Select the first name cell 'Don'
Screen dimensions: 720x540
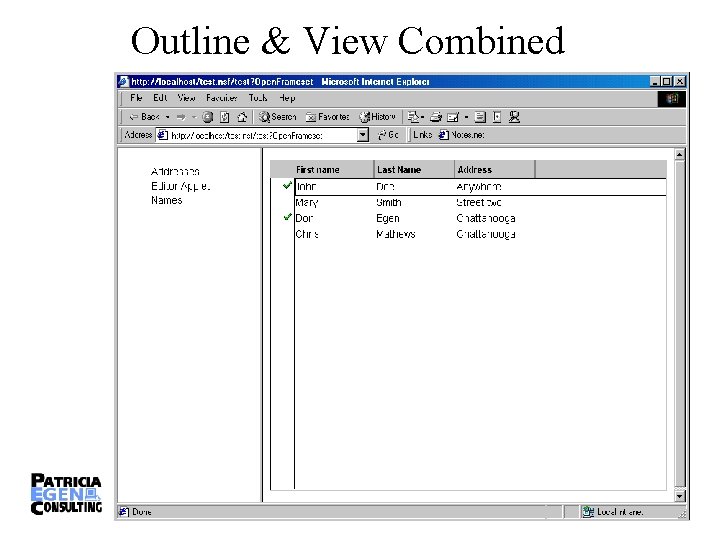click(304, 218)
